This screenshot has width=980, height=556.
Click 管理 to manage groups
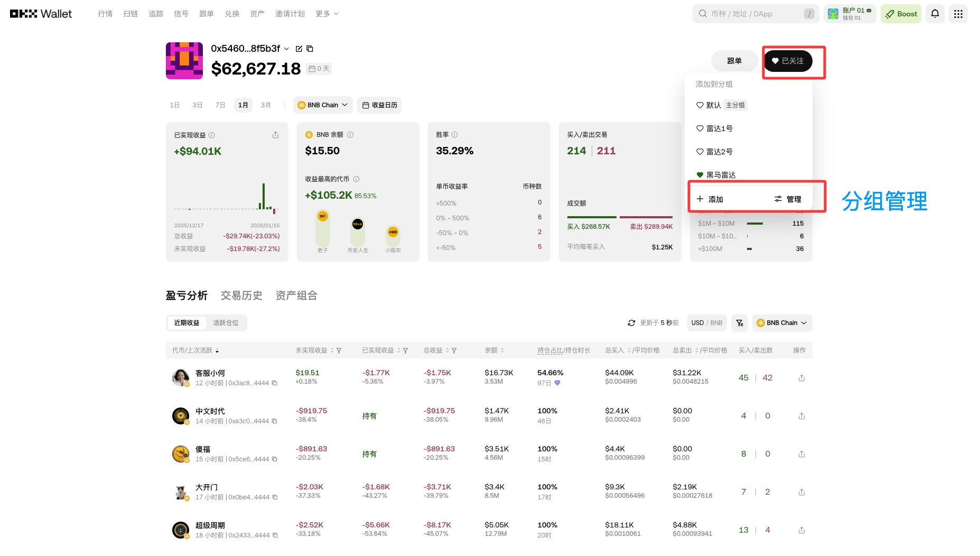pos(788,199)
